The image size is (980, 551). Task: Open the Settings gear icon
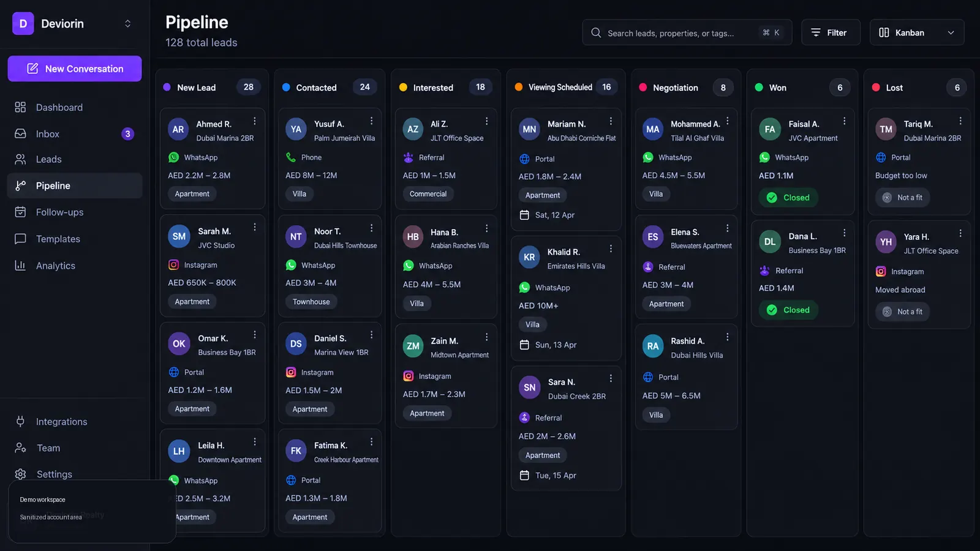[x=20, y=474]
